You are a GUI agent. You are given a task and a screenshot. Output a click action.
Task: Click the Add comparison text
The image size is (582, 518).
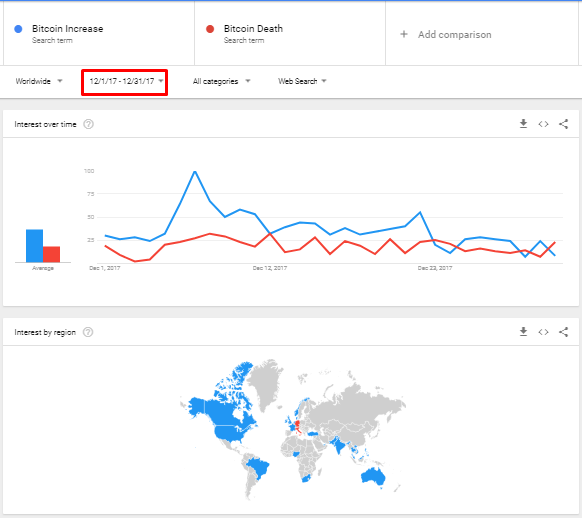[x=455, y=35]
